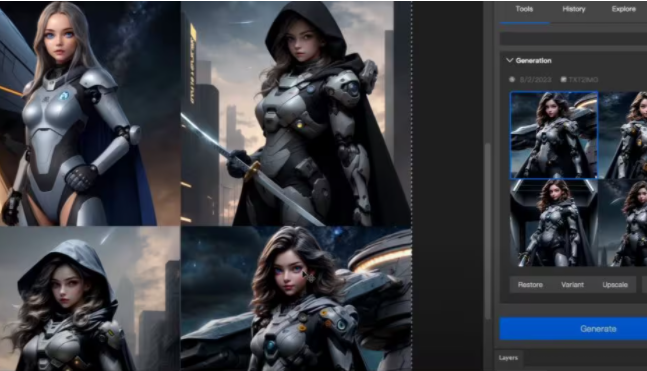This screenshot has height=371, width=647.
Task: Select canvas image of girl before spaceship
Action: click(x=296, y=298)
